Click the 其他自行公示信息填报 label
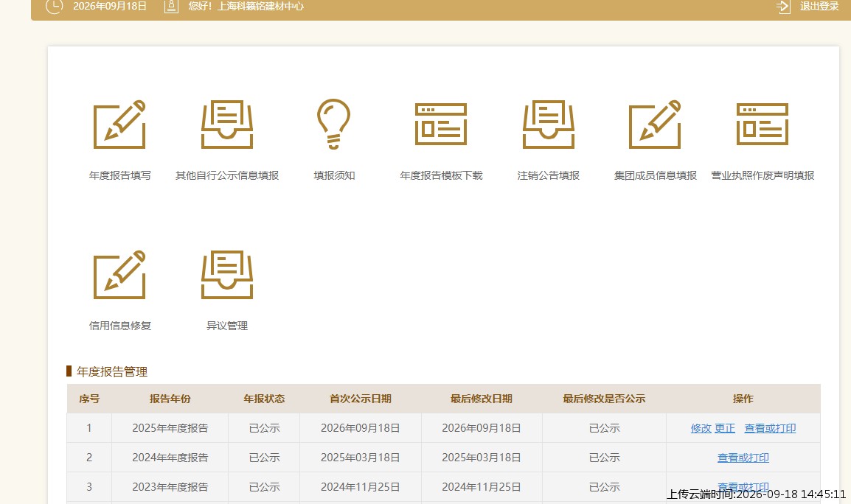The height and width of the screenshot is (504, 851). tap(227, 176)
